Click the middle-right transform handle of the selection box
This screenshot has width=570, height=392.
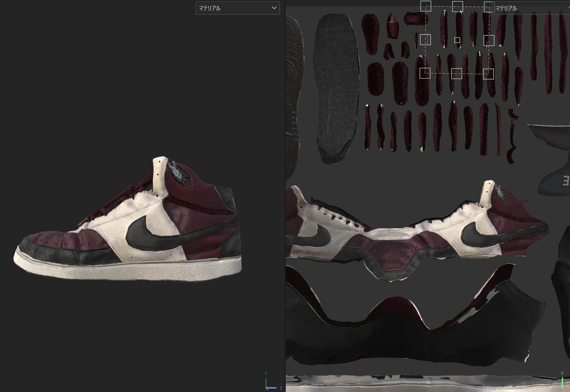[x=489, y=40]
